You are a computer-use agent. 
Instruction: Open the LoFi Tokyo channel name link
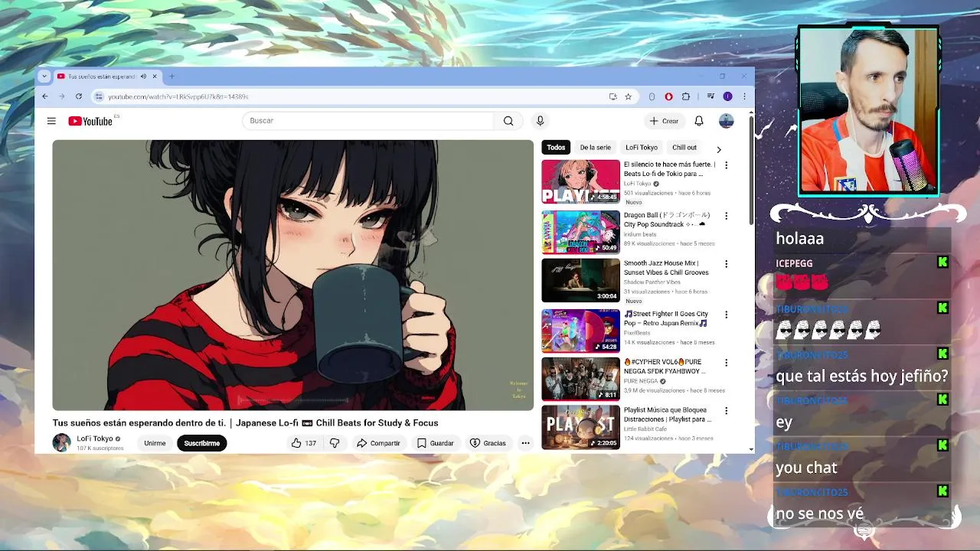94,439
